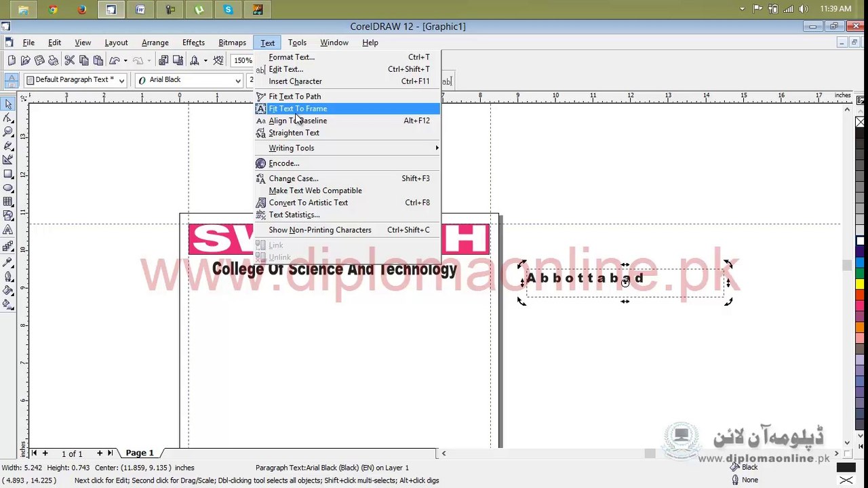Open the Bitmaps menu
The image size is (868, 488).
pyautogui.click(x=232, y=43)
